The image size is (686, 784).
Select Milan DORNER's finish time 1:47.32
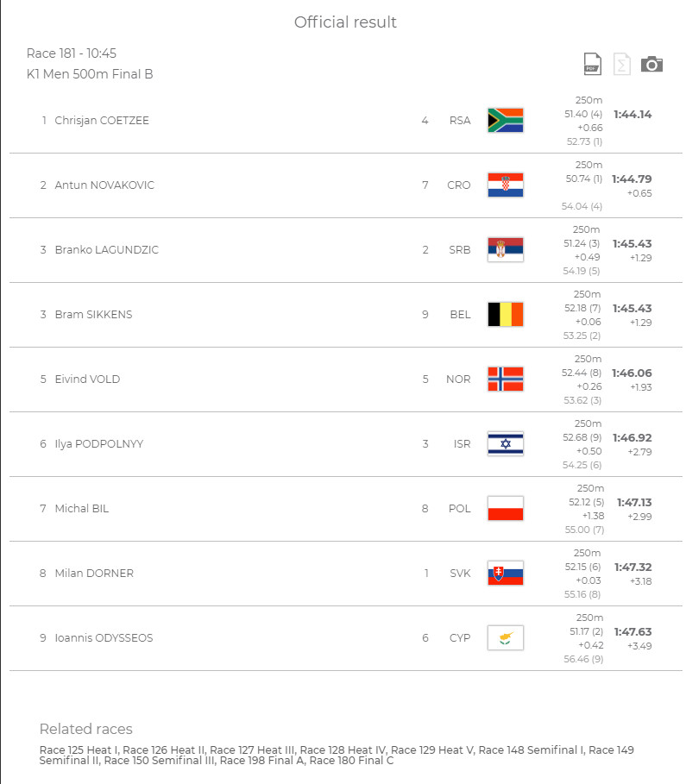tap(633, 567)
